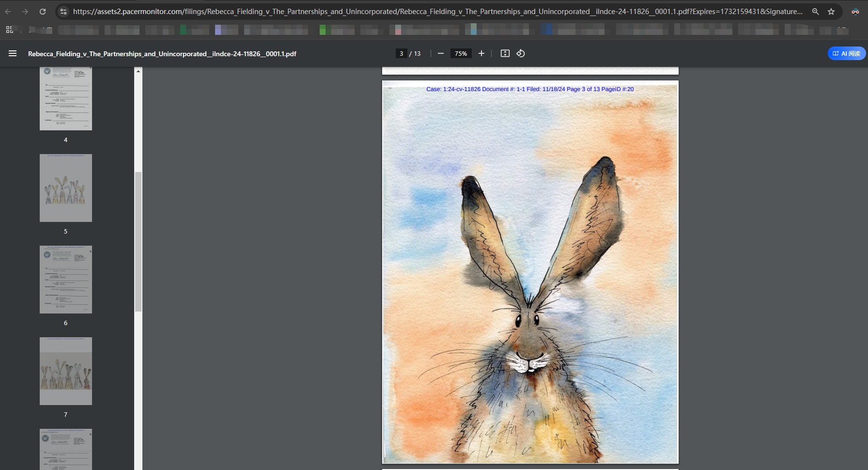Open page 5 thumbnail with rabbits
The image size is (868, 470).
click(66, 188)
